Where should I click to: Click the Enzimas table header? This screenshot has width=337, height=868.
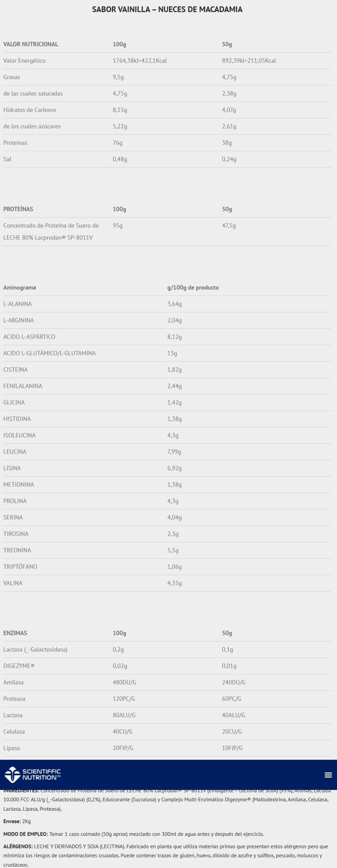[15, 633]
